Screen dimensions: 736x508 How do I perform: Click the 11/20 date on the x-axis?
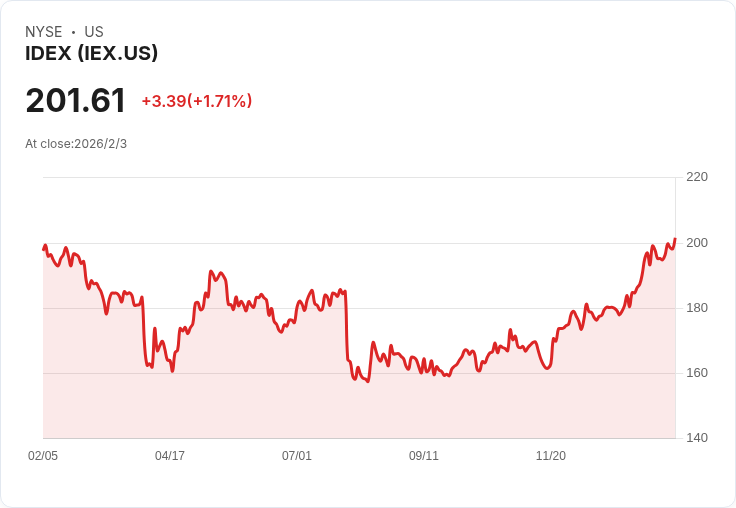551,456
